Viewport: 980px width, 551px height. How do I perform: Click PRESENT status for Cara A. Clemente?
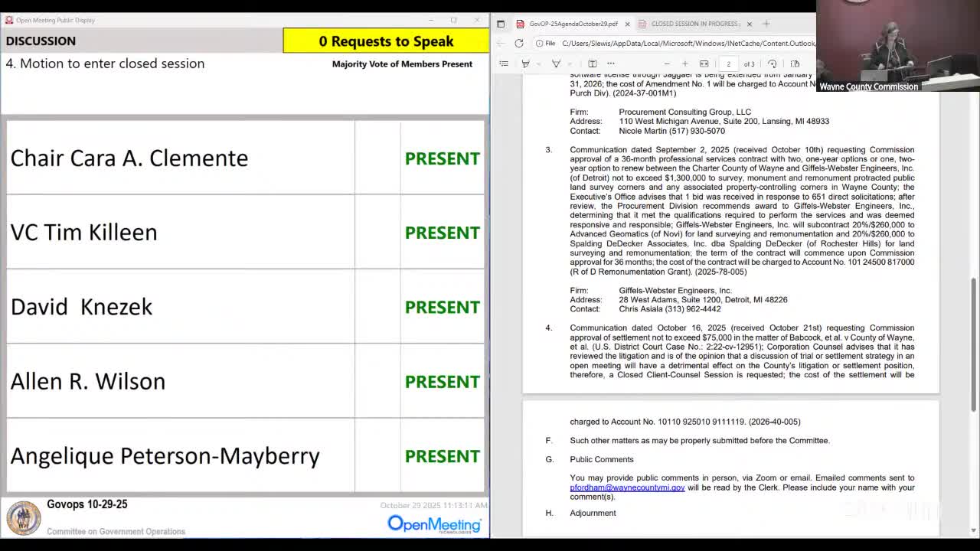tap(443, 158)
